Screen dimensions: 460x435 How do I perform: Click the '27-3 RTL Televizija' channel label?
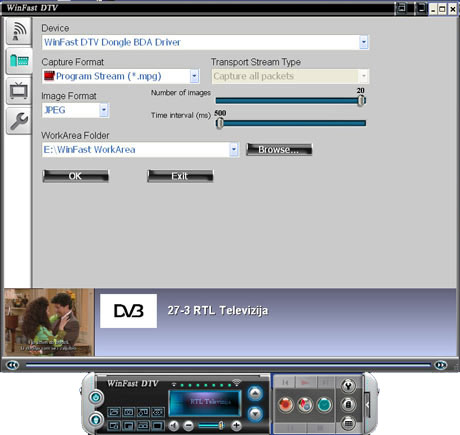tap(218, 310)
